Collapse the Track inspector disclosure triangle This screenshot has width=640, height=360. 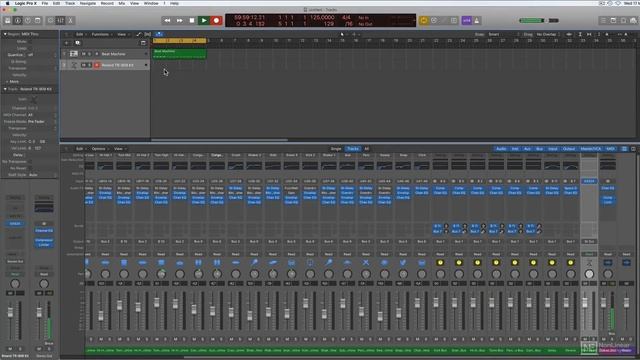(5, 89)
